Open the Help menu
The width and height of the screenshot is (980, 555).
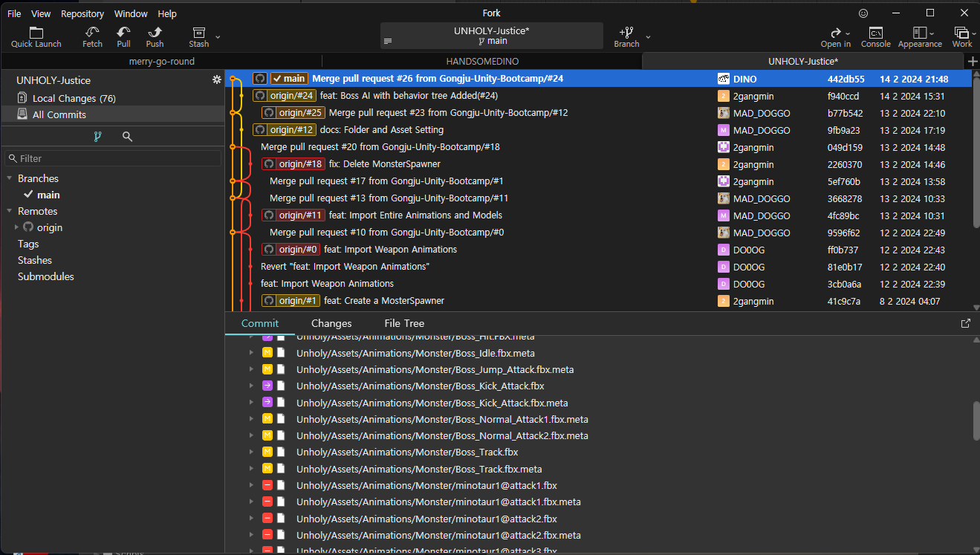click(167, 13)
